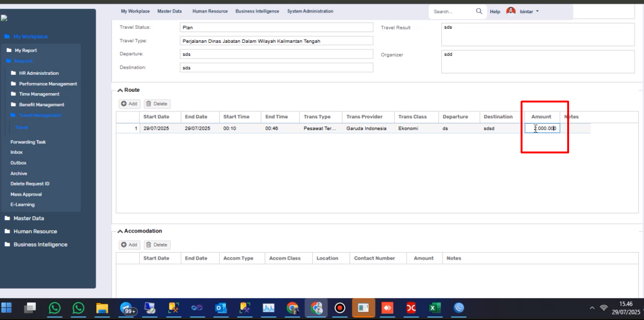Click the screen recorder taskbar icon

tap(340, 307)
